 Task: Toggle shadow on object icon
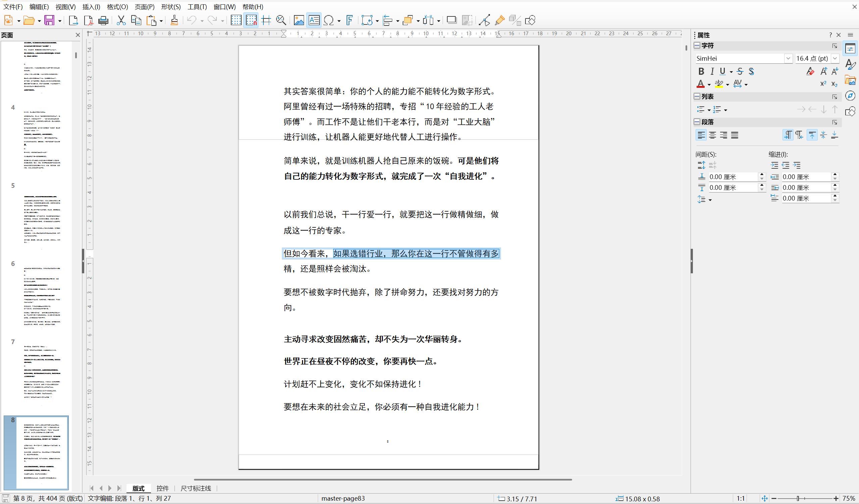pos(451,20)
